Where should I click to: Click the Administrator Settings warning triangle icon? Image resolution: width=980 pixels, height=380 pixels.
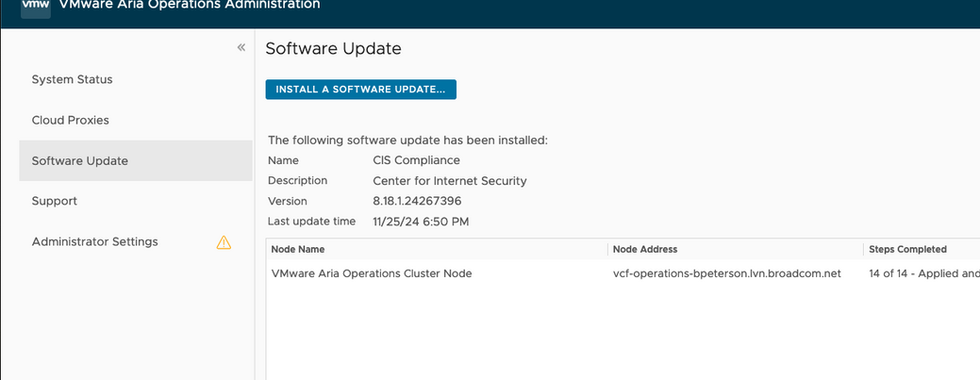coord(224,242)
